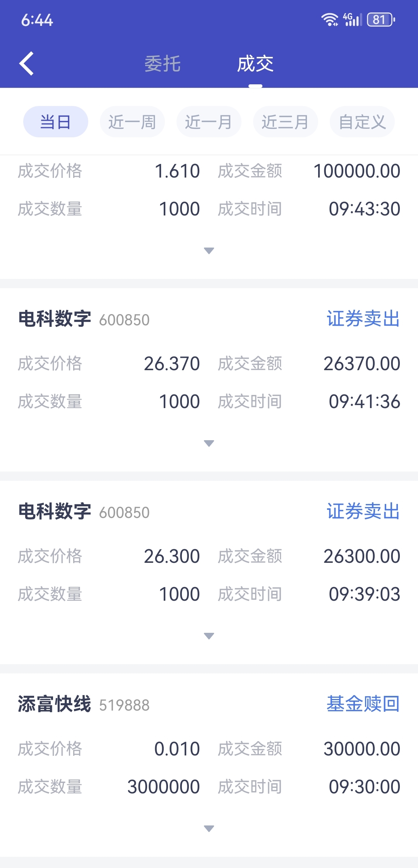Select the 近一周 date filter
Viewport: 418px width, 868px height.
[132, 122]
